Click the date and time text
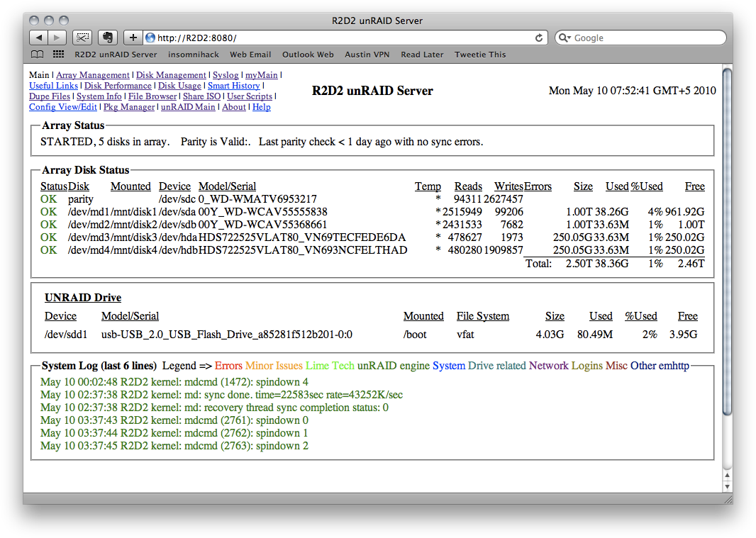 click(x=632, y=91)
